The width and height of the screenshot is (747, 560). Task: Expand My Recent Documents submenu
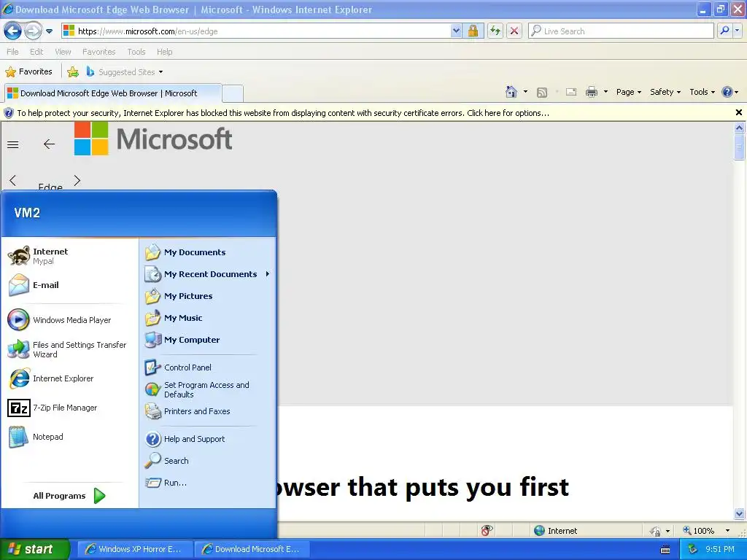[208, 274]
